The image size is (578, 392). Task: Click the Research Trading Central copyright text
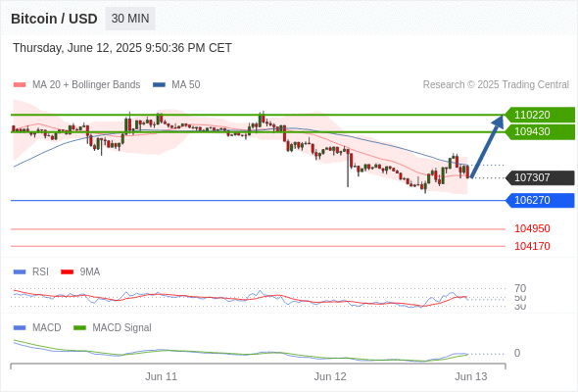click(x=496, y=85)
